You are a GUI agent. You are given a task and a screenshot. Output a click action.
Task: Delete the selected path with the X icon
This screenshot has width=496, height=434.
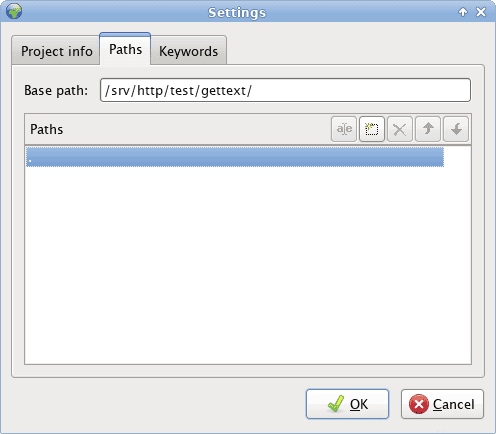coord(400,129)
